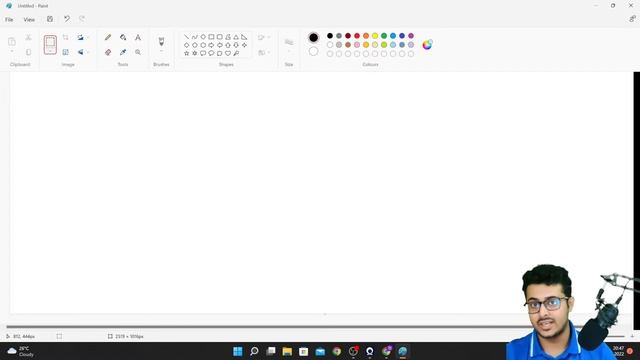The width and height of the screenshot is (640, 360).
Task: Expand the Paste options arrow
Action: (12, 52)
